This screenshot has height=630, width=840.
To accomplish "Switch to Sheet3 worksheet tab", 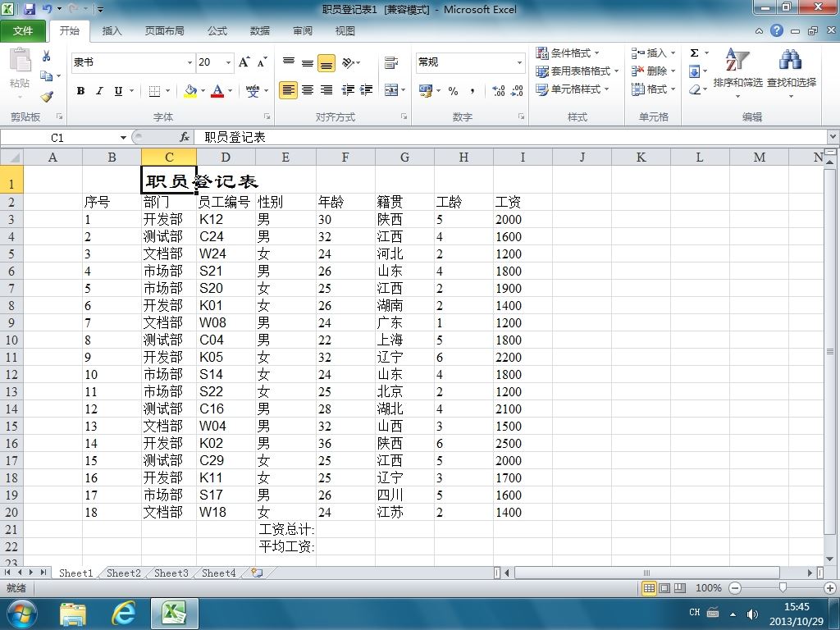I will (x=171, y=573).
